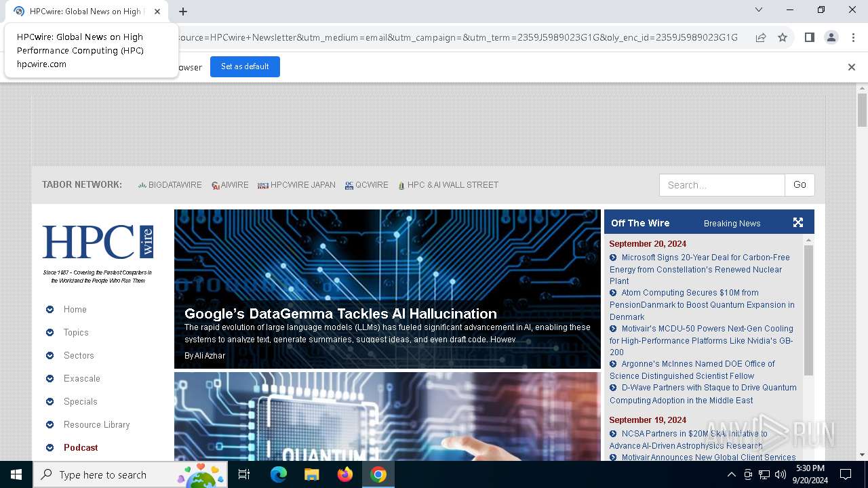
Task: Focus the Type here to search box
Action: point(132,474)
